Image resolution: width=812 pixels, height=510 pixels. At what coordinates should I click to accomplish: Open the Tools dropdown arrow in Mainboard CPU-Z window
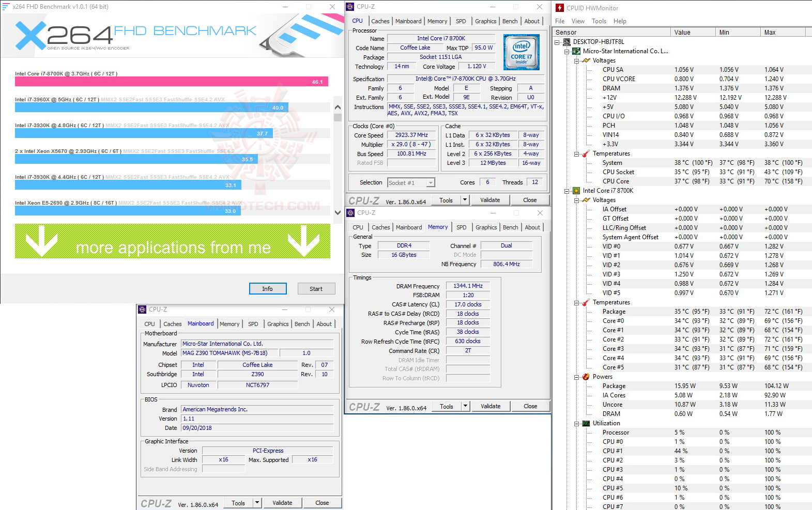click(257, 503)
